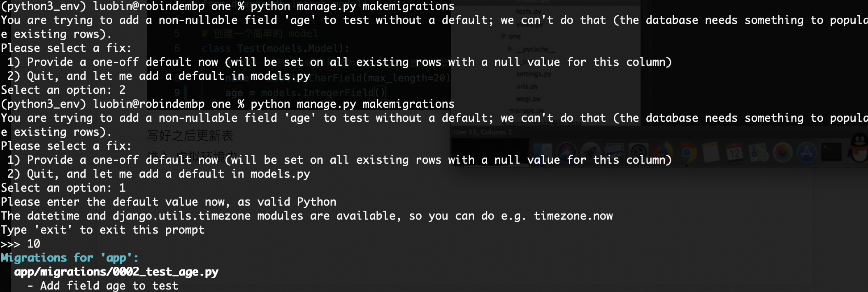This screenshot has width=868, height=292.
Task: Open the Photos app in dock
Action: pos(783,153)
